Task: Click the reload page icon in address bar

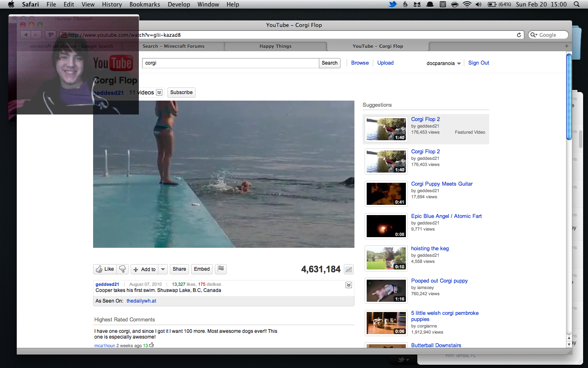Action: click(519, 35)
